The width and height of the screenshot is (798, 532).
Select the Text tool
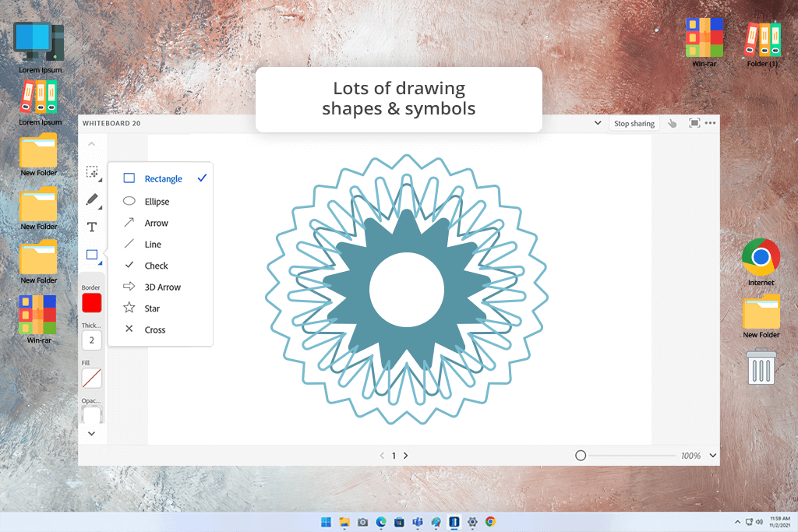pyautogui.click(x=92, y=227)
